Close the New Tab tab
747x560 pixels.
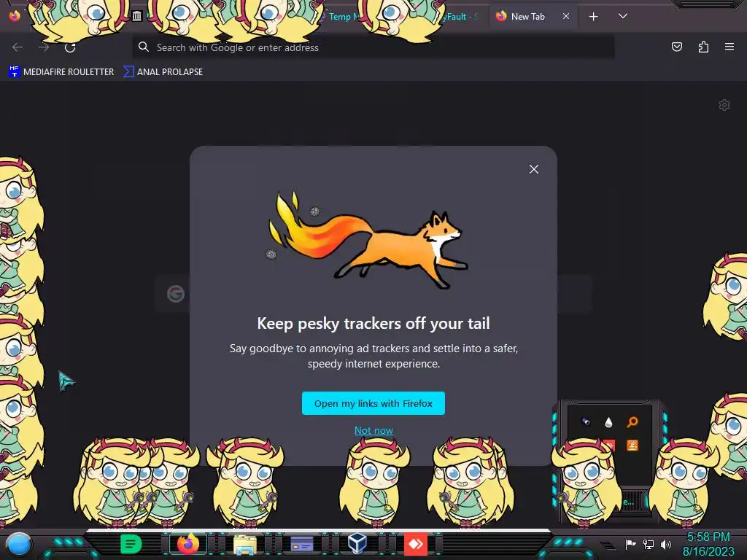[565, 16]
